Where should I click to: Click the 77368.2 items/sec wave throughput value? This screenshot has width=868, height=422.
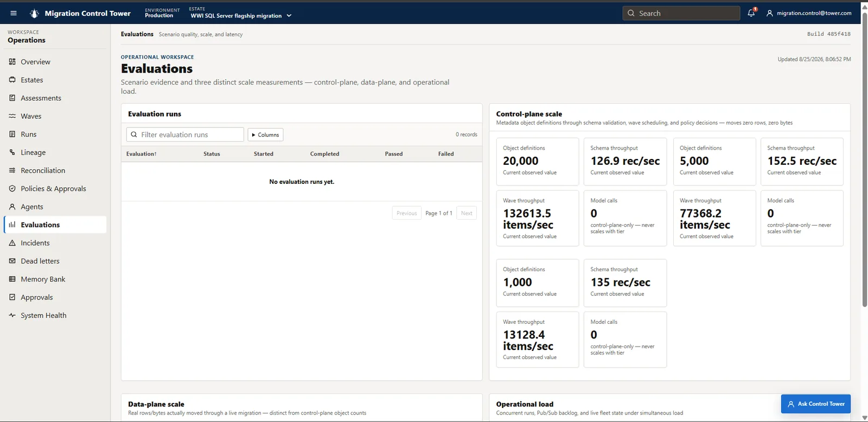(x=705, y=219)
